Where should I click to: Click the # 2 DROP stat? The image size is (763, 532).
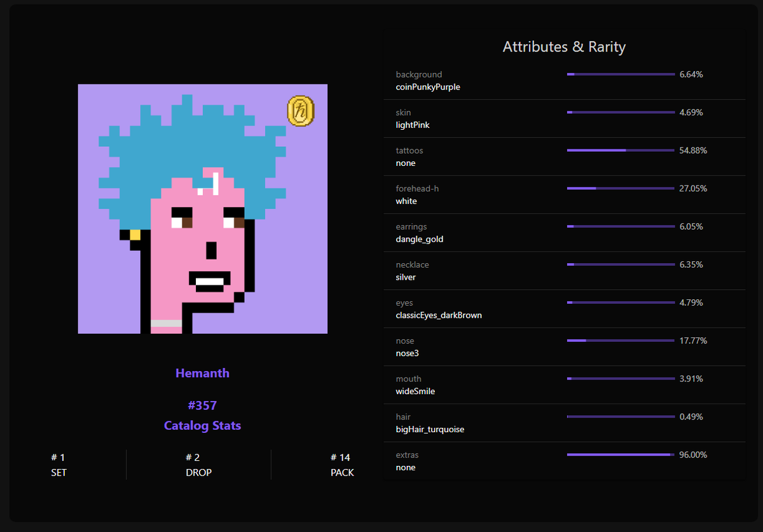coord(198,465)
